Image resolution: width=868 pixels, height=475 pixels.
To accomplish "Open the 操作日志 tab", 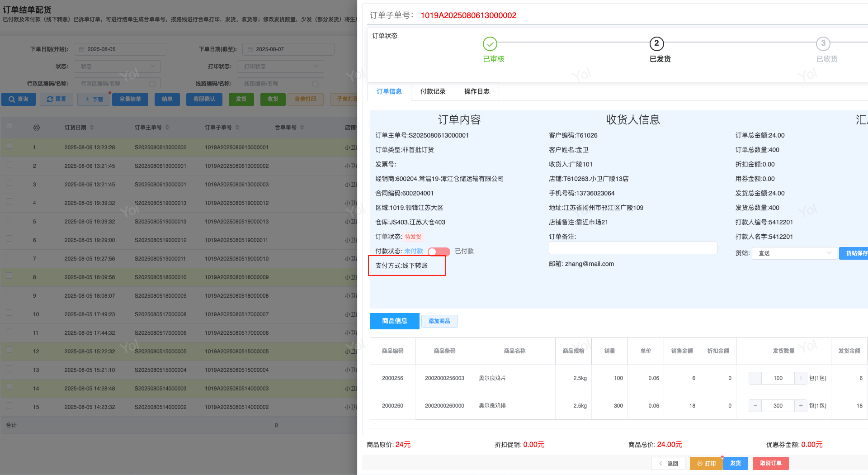I will pos(476,91).
